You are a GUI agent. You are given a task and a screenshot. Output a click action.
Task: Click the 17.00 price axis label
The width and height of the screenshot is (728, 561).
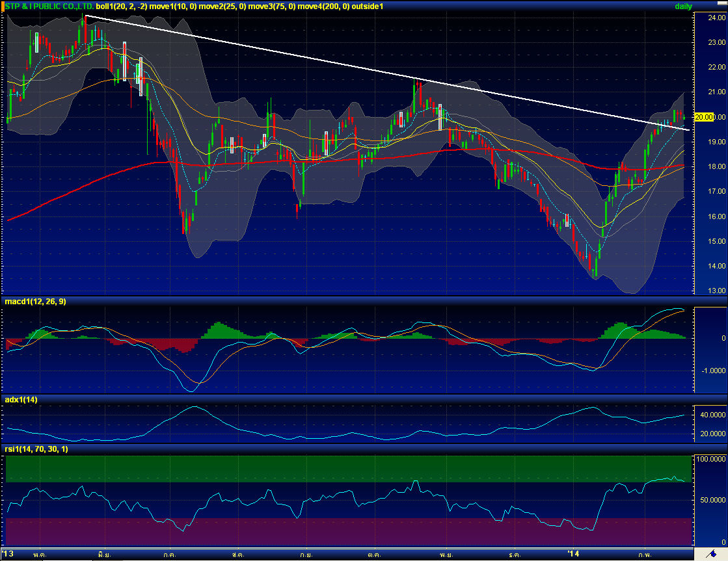(716, 191)
